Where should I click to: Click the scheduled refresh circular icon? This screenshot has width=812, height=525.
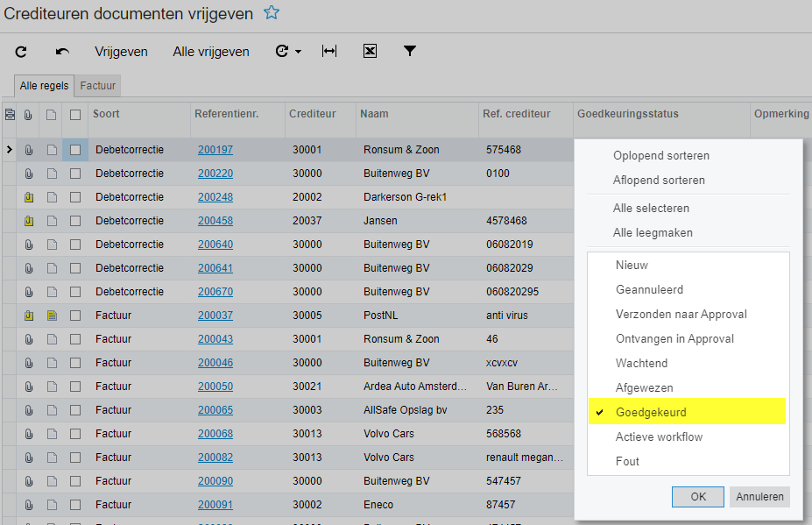click(282, 51)
